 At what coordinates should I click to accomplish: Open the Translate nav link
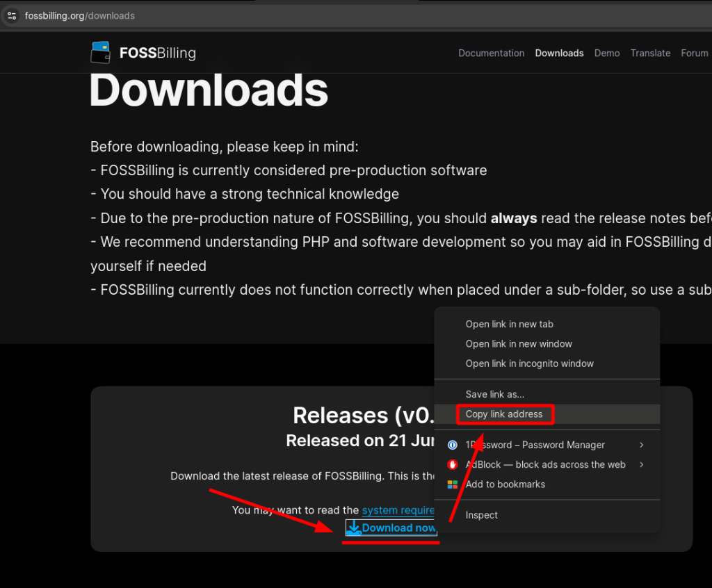pyautogui.click(x=650, y=53)
